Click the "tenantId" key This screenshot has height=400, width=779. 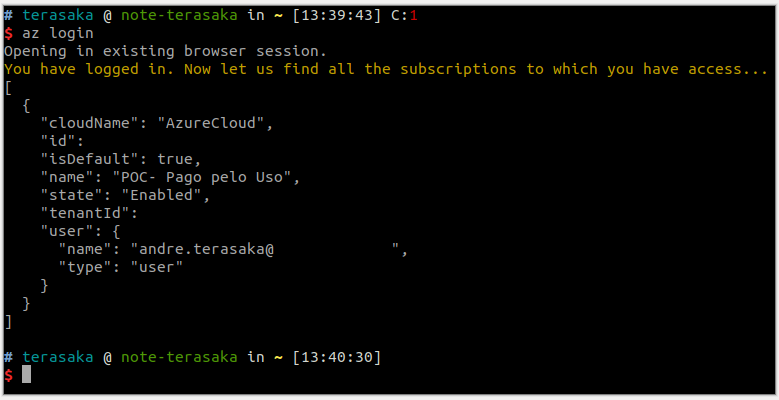(x=85, y=213)
